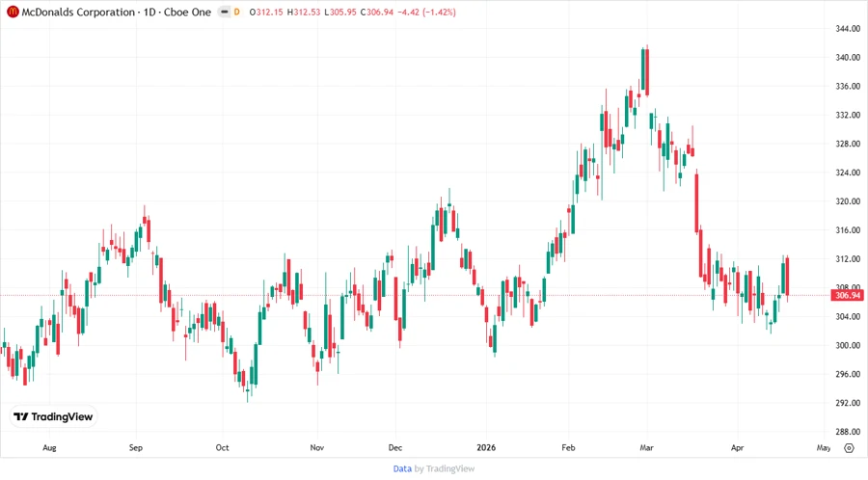This screenshot has height=480, width=868.
Task: Click the close value C306.94
Action: pos(377,12)
